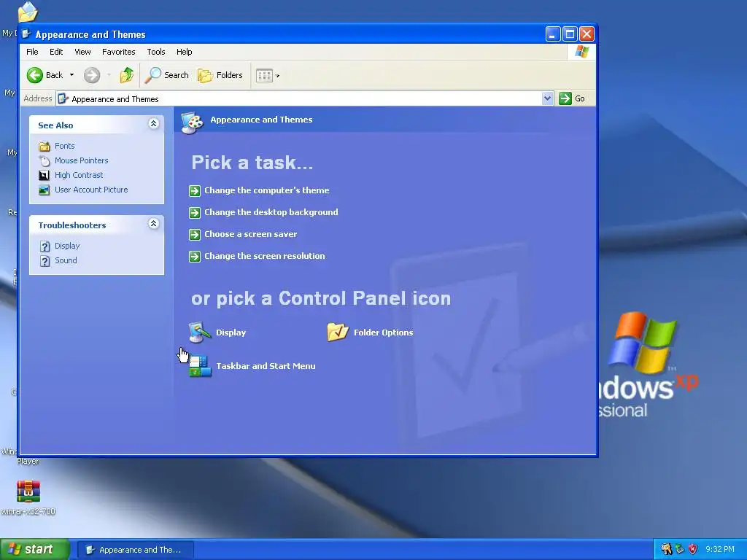The height and width of the screenshot is (560, 747).
Task: Open Taskbar and Start Menu icon
Action: click(200, 366)
